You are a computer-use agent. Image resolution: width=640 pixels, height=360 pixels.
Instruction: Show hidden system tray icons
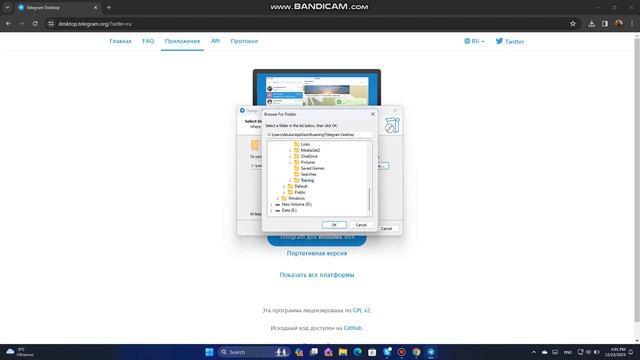pyautogui.click(x=533, y=352)
